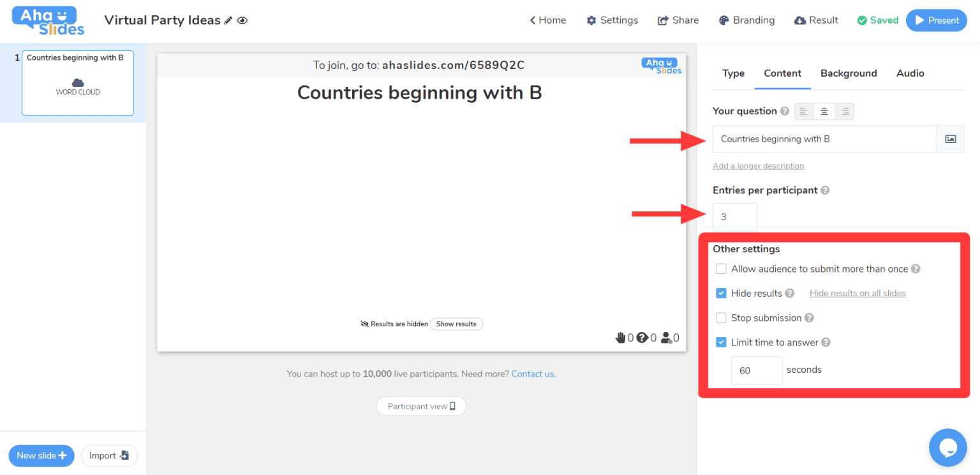
Task: Right-align the question text
Action: coord(845,112)
